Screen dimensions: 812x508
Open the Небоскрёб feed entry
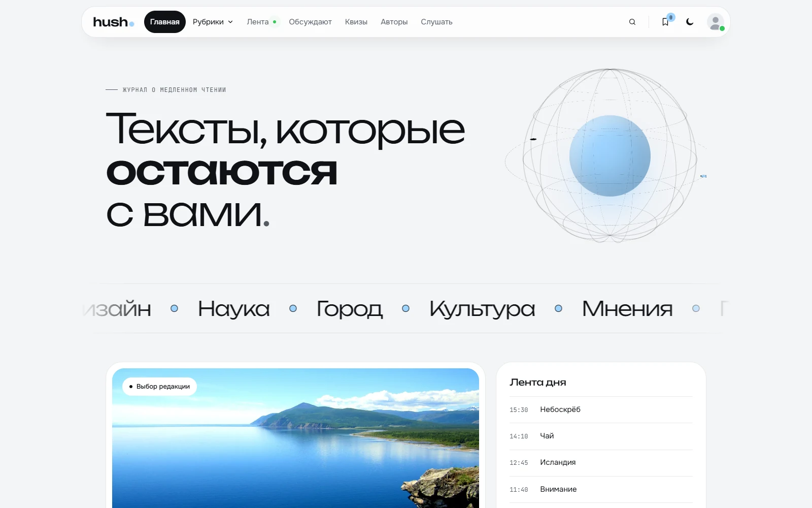601,409
